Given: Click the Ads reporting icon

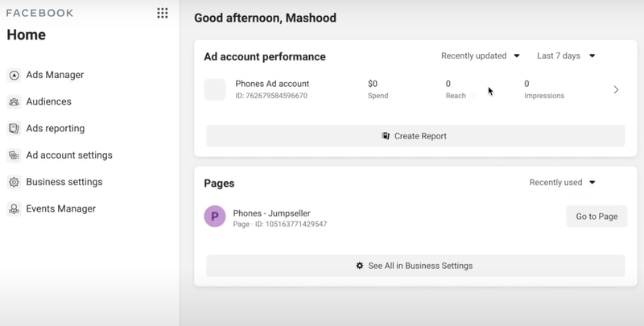Looking at the screenshot, I should click(14, 129).
